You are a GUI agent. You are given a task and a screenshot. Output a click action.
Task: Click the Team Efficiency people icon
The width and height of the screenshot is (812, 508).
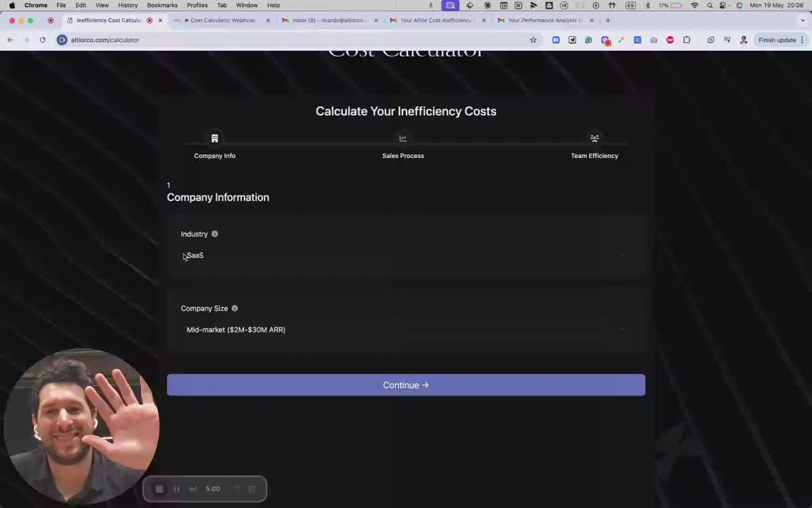[594, 138]
